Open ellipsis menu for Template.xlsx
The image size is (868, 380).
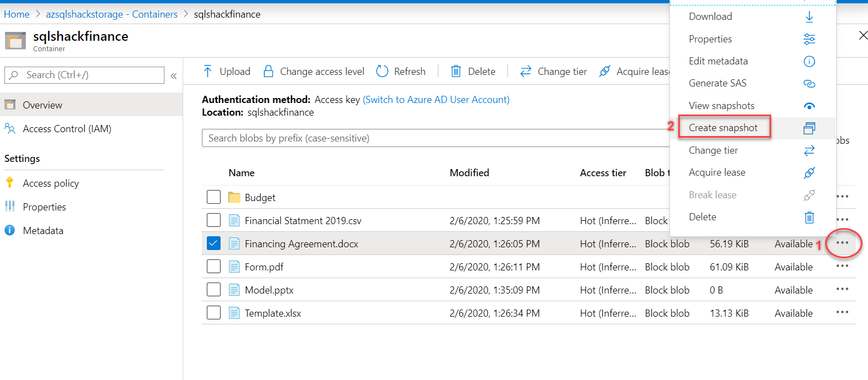point(842,313)
